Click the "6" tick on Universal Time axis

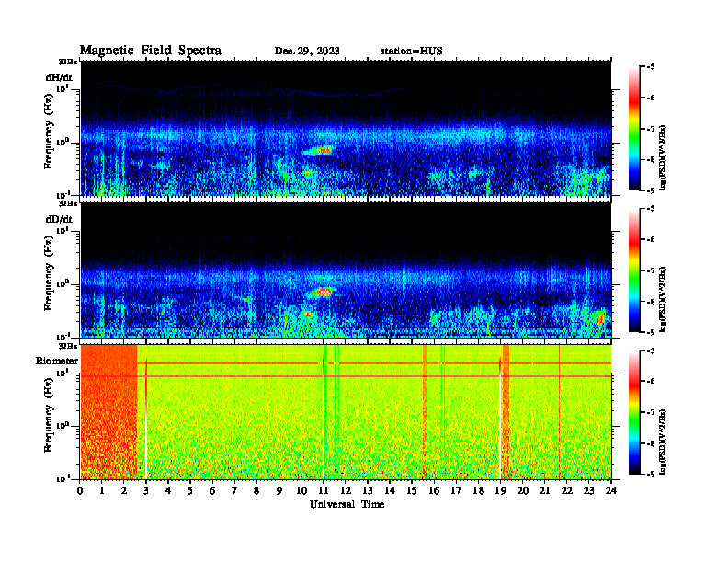[212, 491]
